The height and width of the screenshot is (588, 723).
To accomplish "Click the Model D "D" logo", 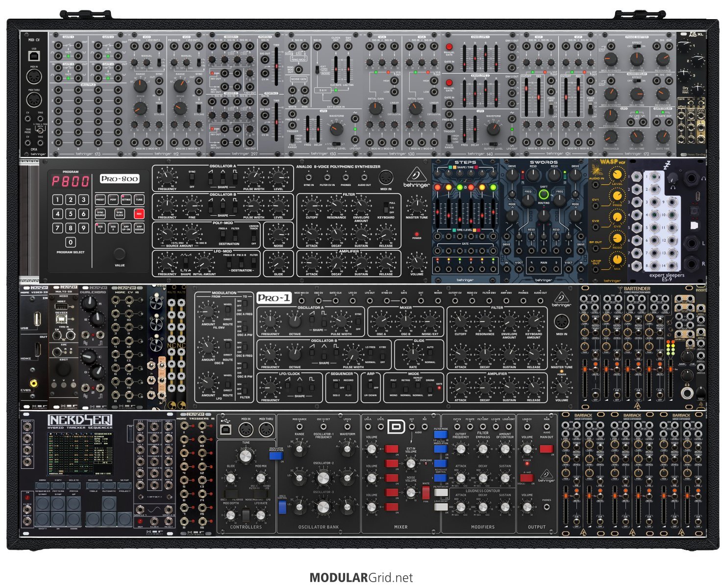I will [395, 427].
